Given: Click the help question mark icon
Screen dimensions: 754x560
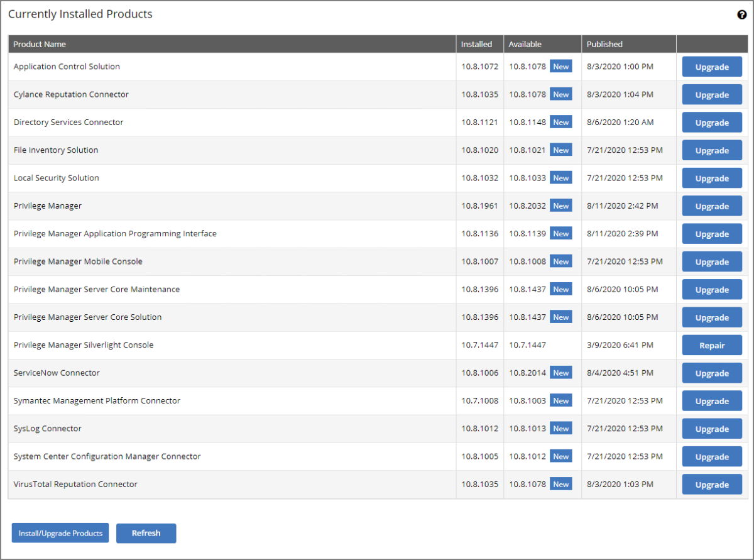Looking at the screenshot, I should (x=741, y=15).
